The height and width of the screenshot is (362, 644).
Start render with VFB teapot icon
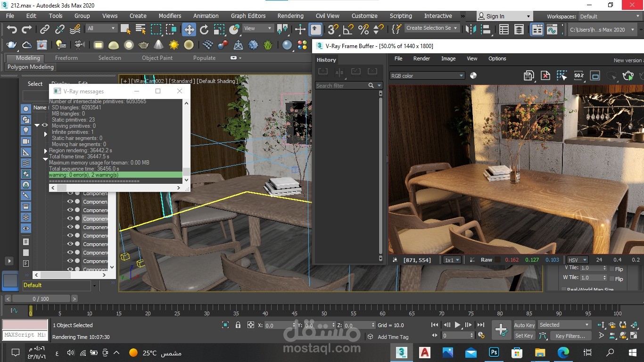point(628,76)
